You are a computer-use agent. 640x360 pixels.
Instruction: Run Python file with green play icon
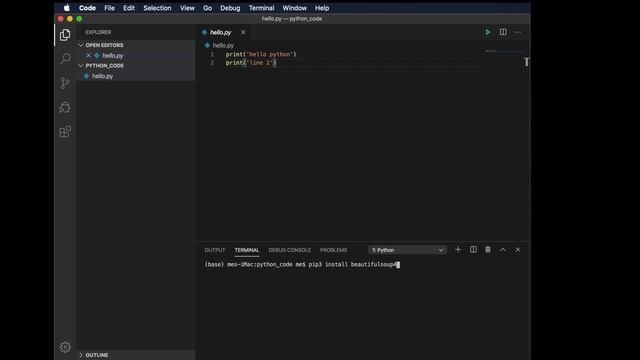click(488, 32)
